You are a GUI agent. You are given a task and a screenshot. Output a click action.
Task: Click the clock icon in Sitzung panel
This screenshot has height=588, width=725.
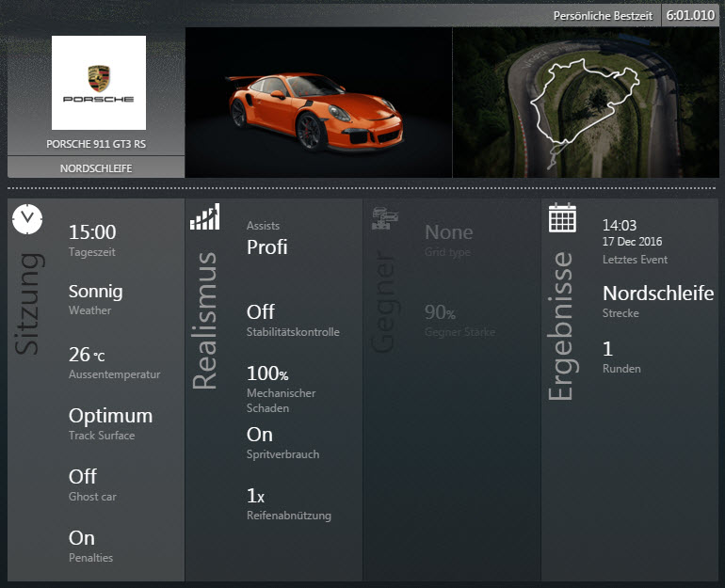[x=27, y=219]
